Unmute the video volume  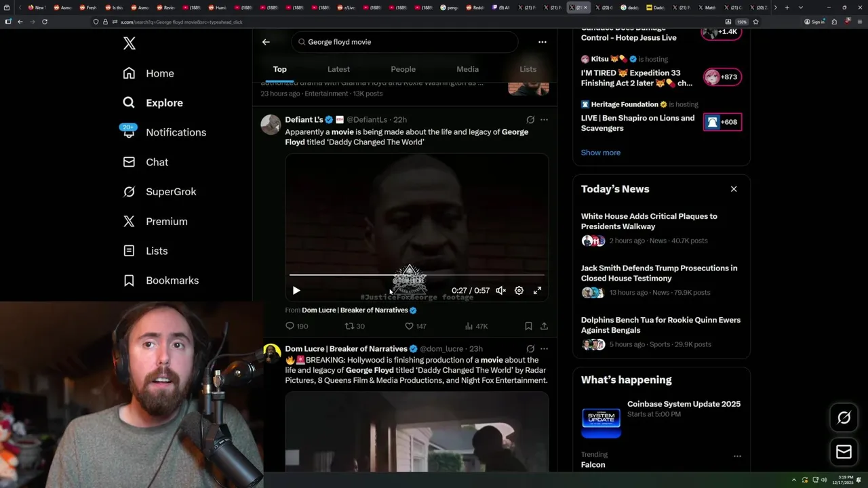[500, 291]
